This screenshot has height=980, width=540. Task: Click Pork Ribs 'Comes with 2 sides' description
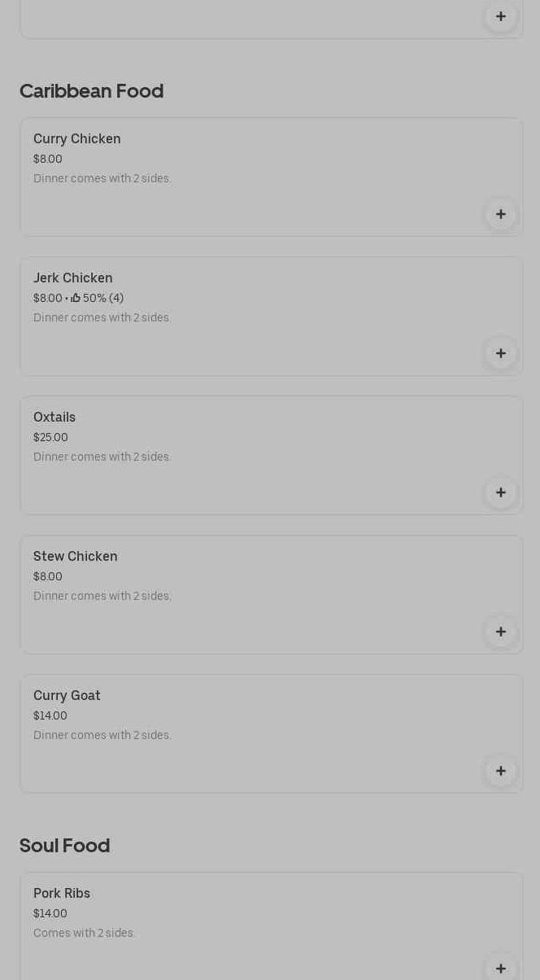coord(85,933)
